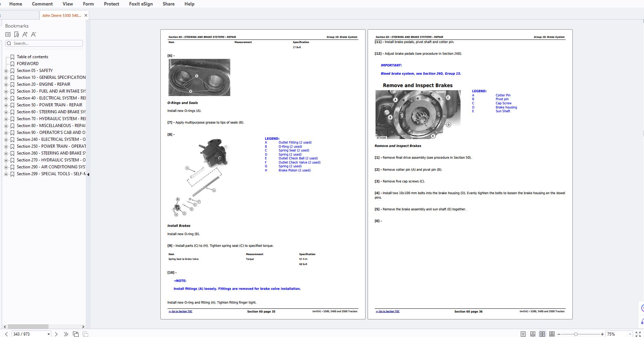This screenshot has width=644, height=337.
Task: Click the zoom slider handle
Action: [x=576, y=334]
